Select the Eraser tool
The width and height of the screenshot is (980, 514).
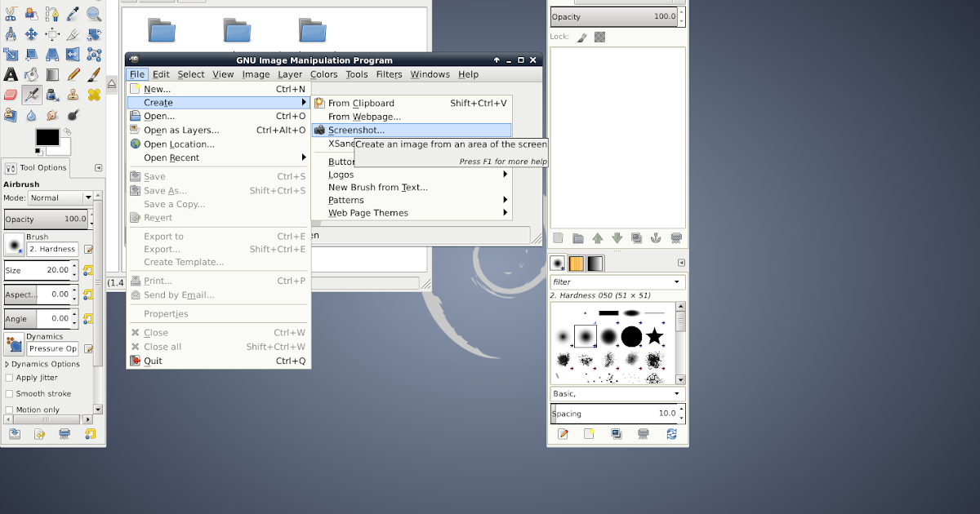coord(11,95)
